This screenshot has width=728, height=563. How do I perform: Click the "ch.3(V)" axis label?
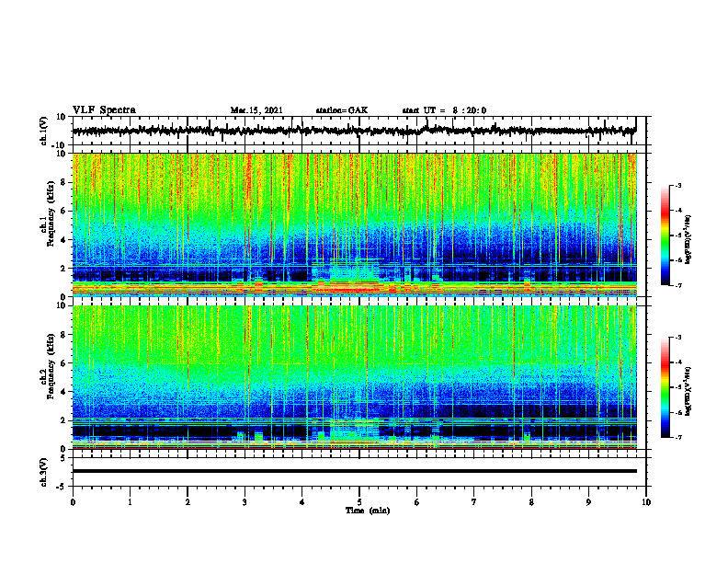(x=44, y=472)
